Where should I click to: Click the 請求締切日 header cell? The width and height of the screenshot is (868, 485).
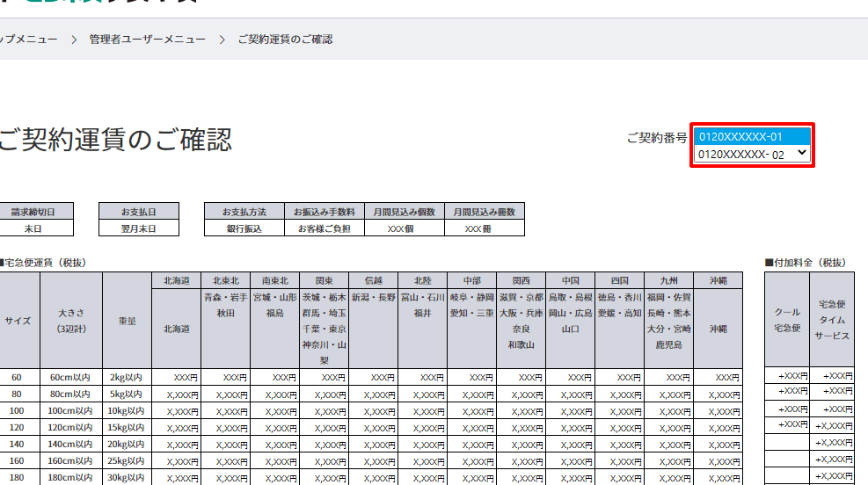pyautogui.click(x=33, y=212)
